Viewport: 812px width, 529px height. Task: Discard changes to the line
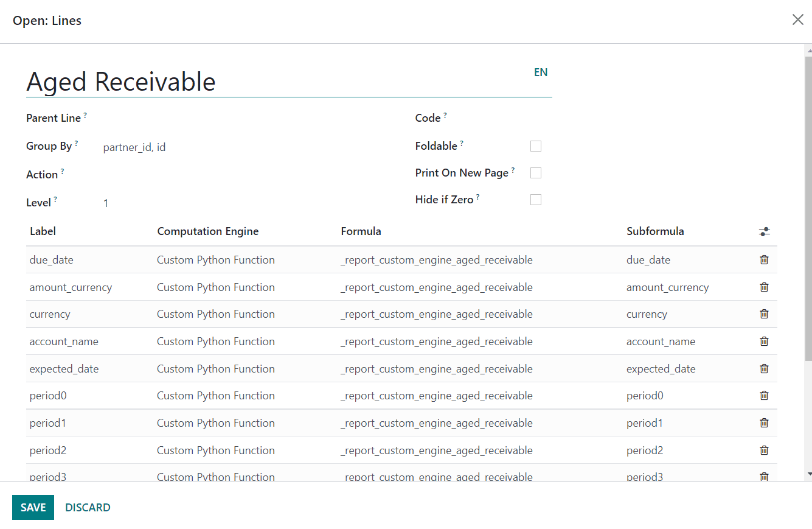(88, 508)
